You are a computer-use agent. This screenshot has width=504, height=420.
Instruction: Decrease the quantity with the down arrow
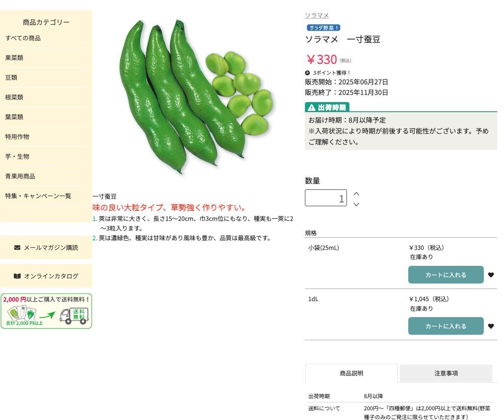tap(356, 205)
